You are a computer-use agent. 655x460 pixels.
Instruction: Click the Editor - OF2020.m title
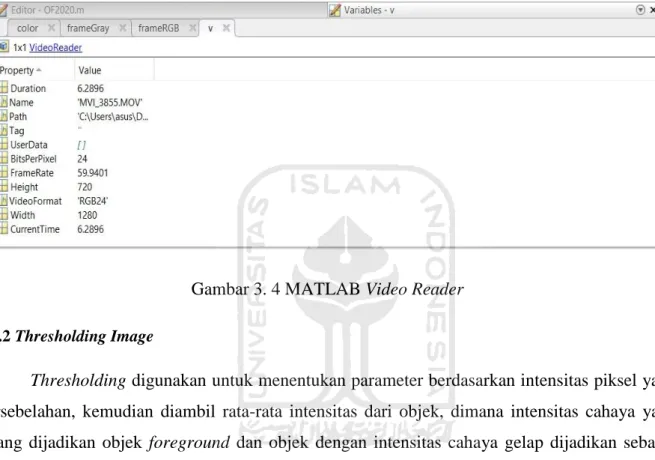48,10
